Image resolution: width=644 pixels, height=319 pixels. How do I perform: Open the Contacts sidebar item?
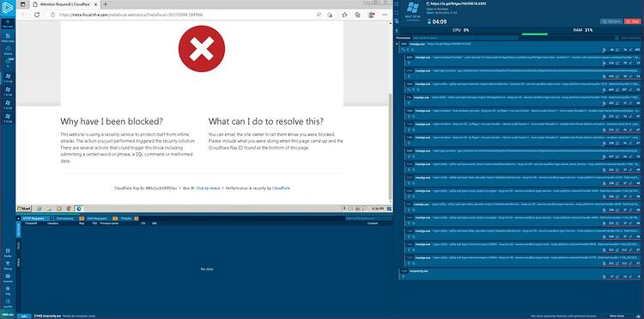8,278
